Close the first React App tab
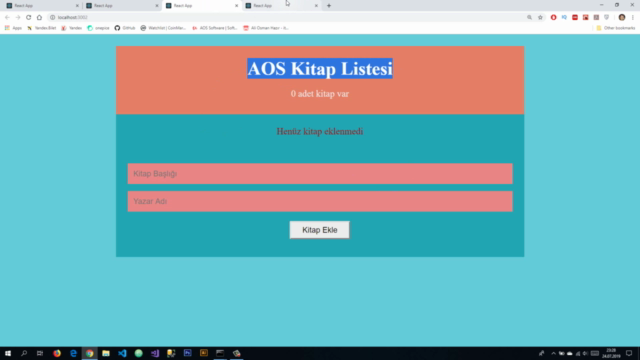Viewport: 640px width, 360px height. point(77,6)
